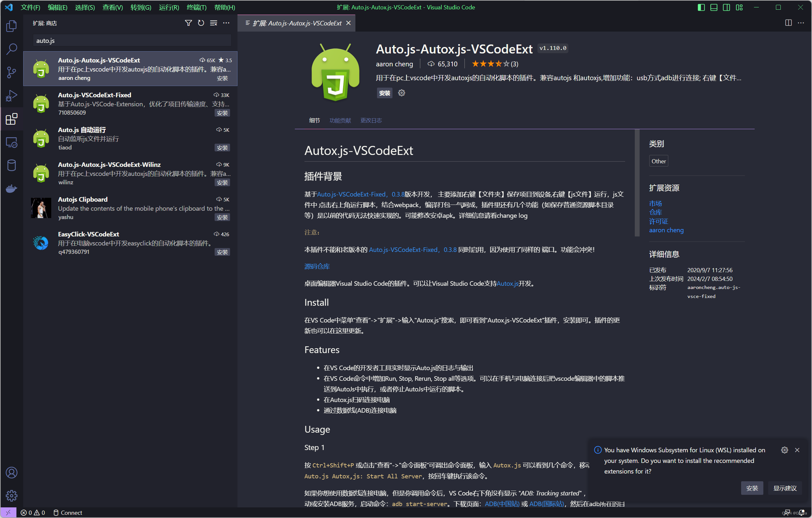Open the notifications bell in status bar
Screen dimensions: 812x518
pos(802,513)
